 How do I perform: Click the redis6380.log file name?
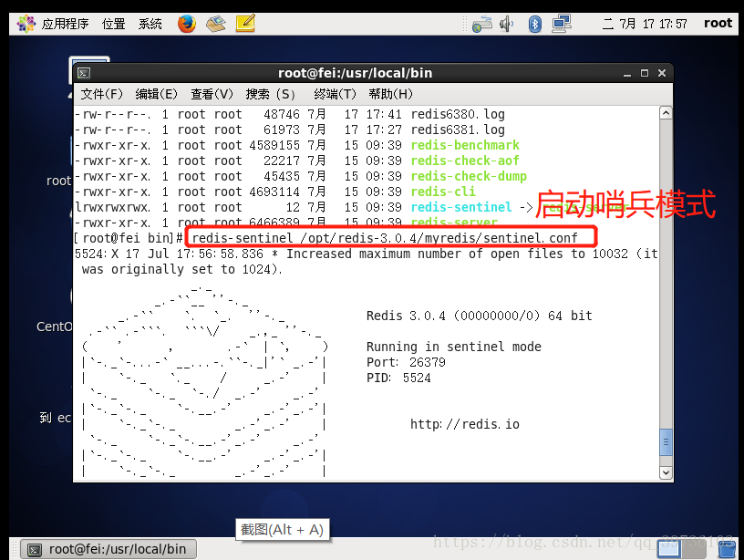[458, 114]
